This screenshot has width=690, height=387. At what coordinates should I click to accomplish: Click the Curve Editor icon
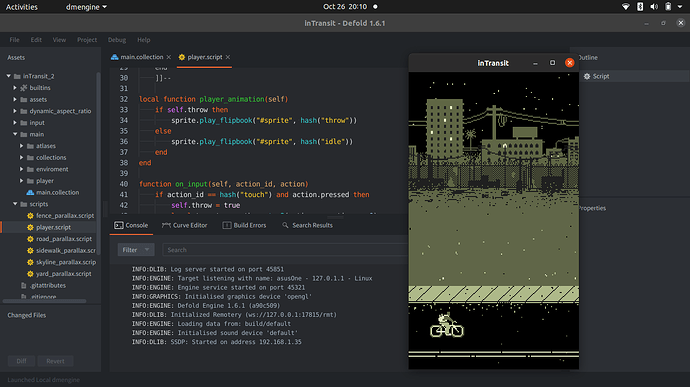pos(166,225)
